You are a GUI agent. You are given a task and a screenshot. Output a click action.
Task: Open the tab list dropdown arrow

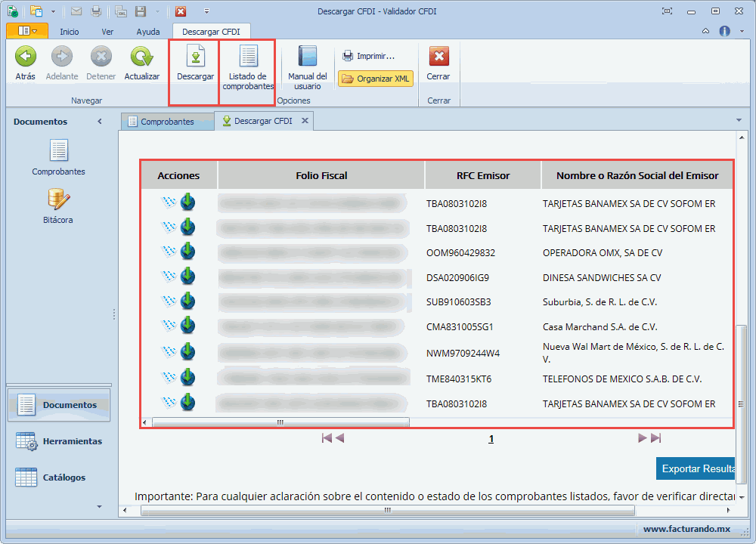click(x=739, y=121)
